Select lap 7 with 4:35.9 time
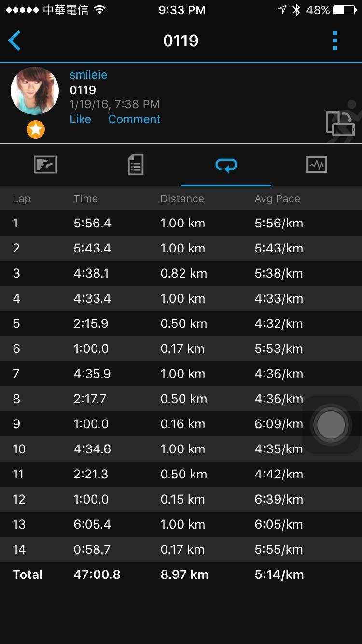362x644 pixels. tap(181, 374)
